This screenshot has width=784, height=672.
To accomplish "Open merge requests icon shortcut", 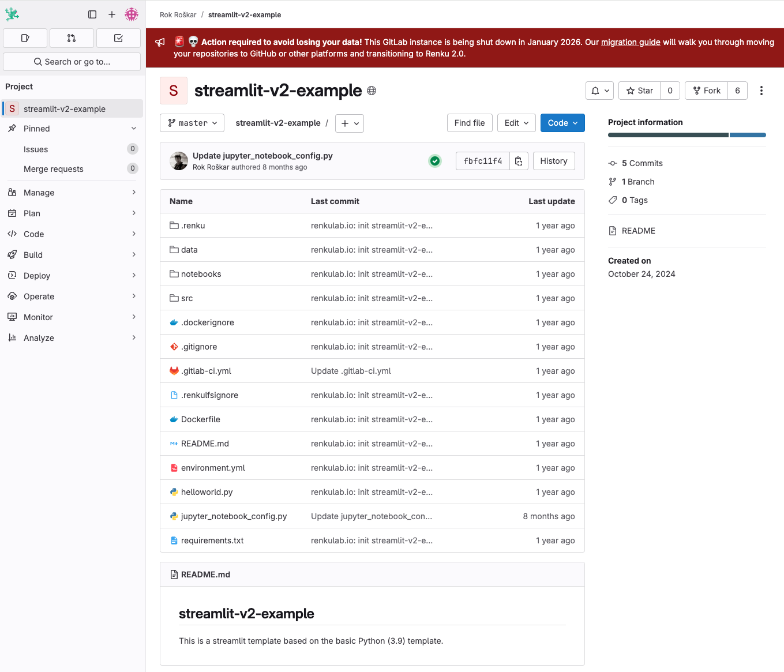I will pyautogui.click(x=72, y=38).
